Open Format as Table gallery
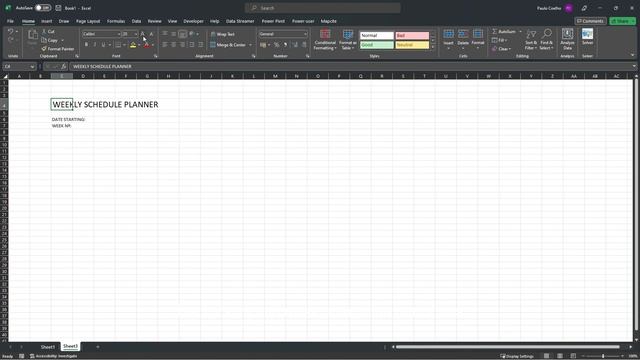Image resolution: width=640 pixels, height=360 pixels. pyautogui.click(x=348, y=40)
